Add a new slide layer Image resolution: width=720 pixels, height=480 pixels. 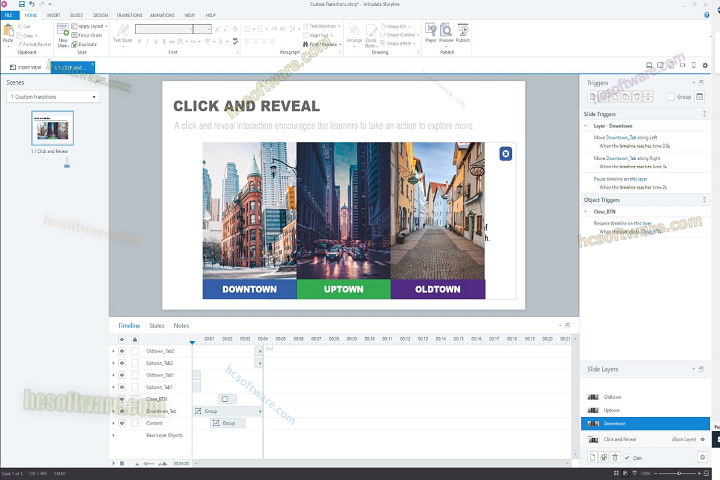(x=592, y=457)
